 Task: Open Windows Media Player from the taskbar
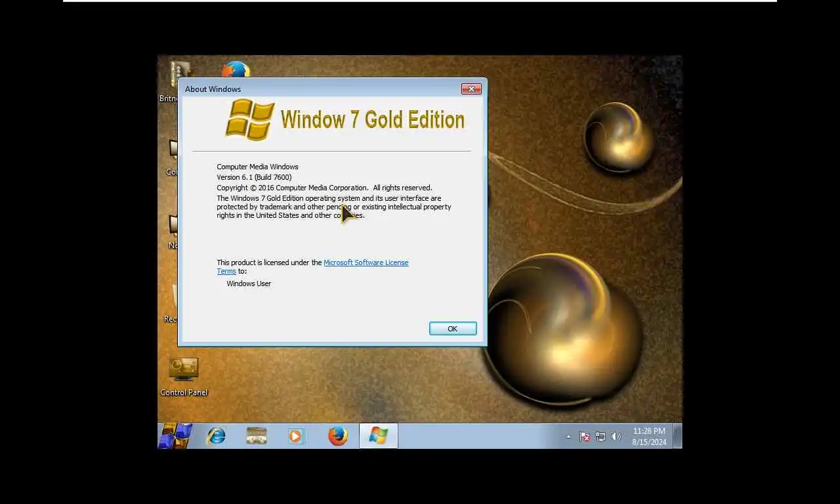(x=296, y=436)
